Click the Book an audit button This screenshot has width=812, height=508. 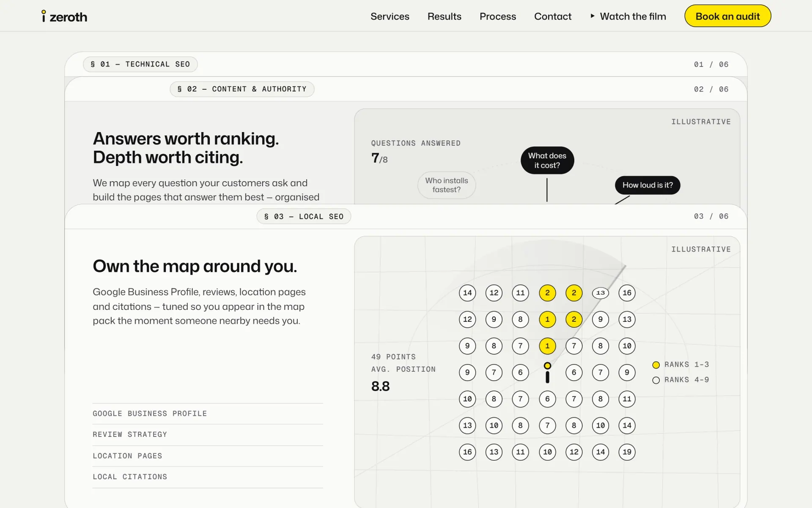point(727,16)
